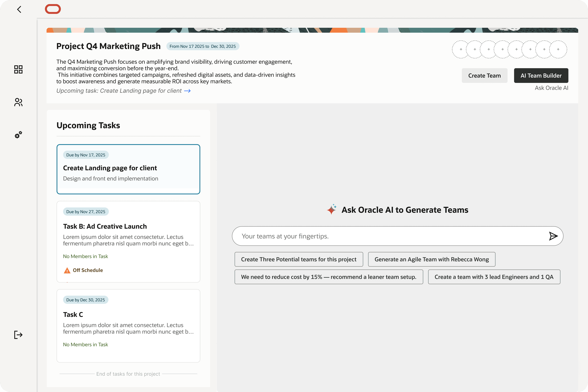Choose 'Create Three Potential teams for this project'
The image size is (588, 392).
tap(298, 259)
